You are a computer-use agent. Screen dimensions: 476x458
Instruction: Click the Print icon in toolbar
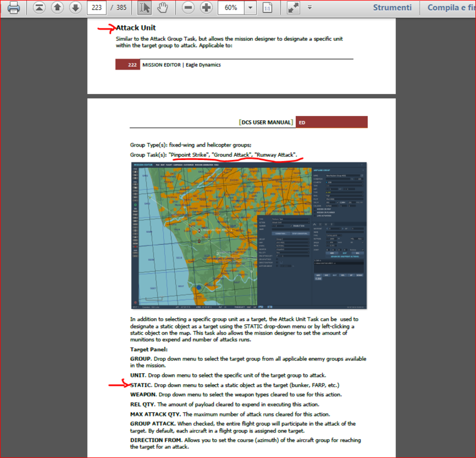pyautogui.click(x=13, y=7)
